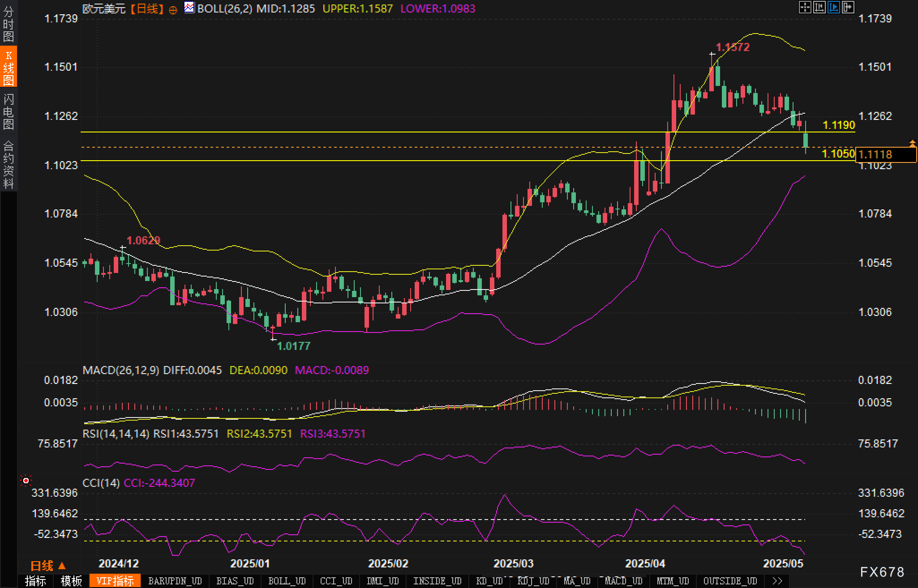Viewport: 918px width, 588px height.
Task: Open 合约资料 side panel
Action: (x=9, y=164)
